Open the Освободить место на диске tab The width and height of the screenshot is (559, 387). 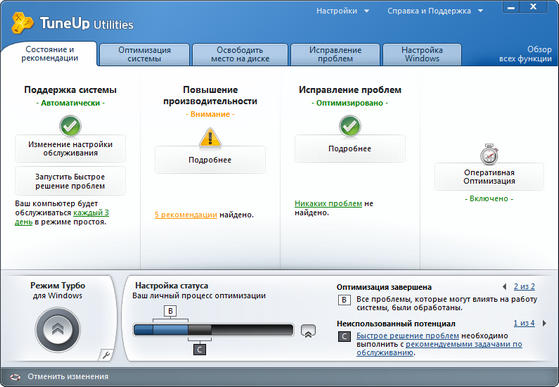pos(240,55)
